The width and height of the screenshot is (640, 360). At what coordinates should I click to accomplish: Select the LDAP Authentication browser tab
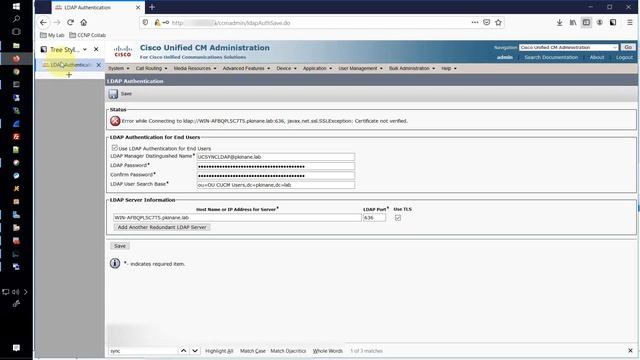point(97,7)
